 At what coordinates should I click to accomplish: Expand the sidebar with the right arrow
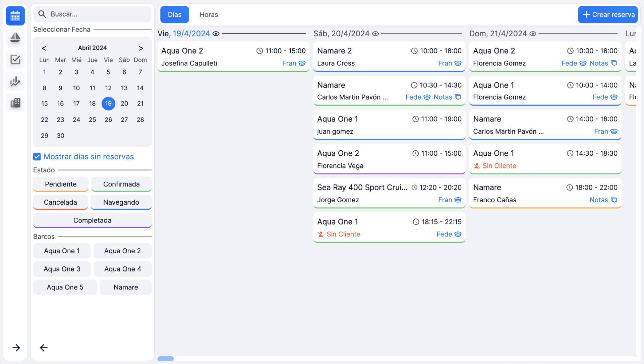16,348
